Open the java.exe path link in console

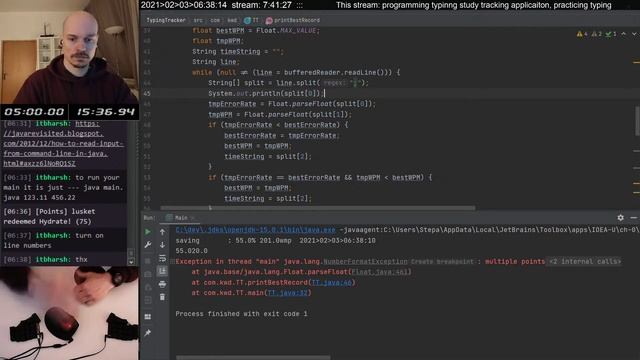click(x=256, y=230)
